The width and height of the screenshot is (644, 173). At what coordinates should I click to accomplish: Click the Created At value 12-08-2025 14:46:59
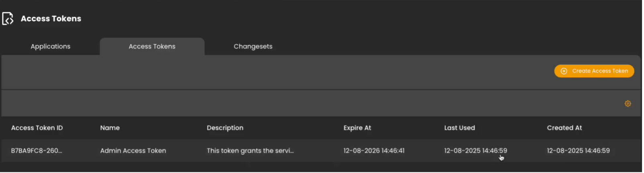click(578, 151)
